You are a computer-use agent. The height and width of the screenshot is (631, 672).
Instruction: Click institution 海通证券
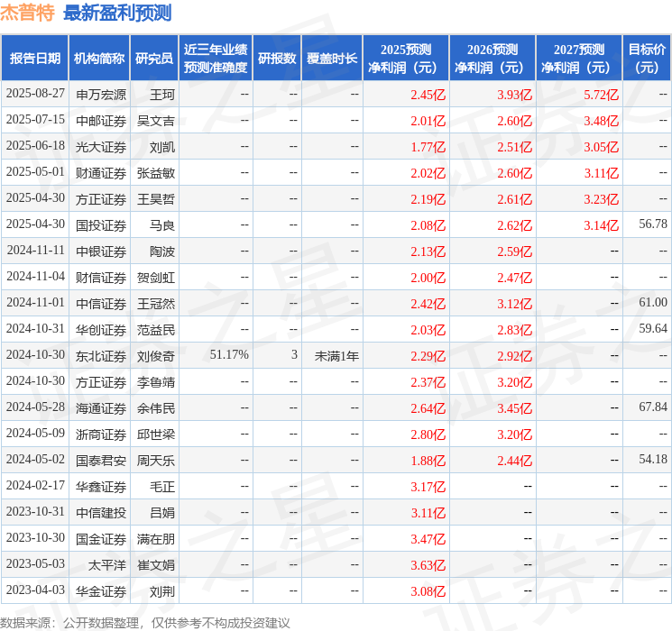(101, 408)
